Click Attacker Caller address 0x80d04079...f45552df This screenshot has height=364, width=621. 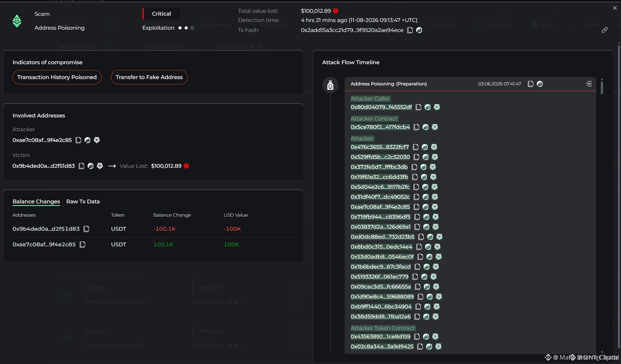click(x=381, y=107)
